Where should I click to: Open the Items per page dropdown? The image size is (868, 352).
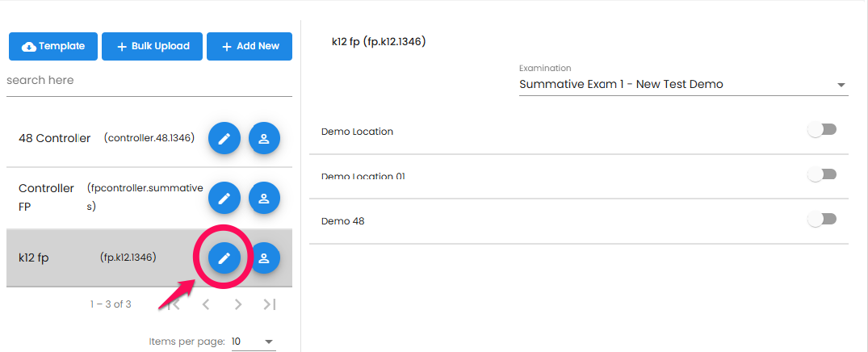point(253,342)
